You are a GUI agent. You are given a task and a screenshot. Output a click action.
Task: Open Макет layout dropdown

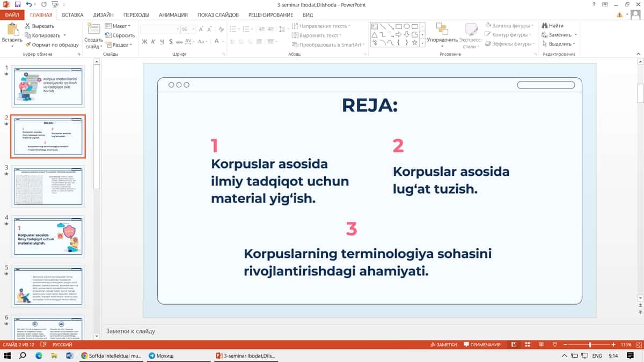tap(118, 26)
